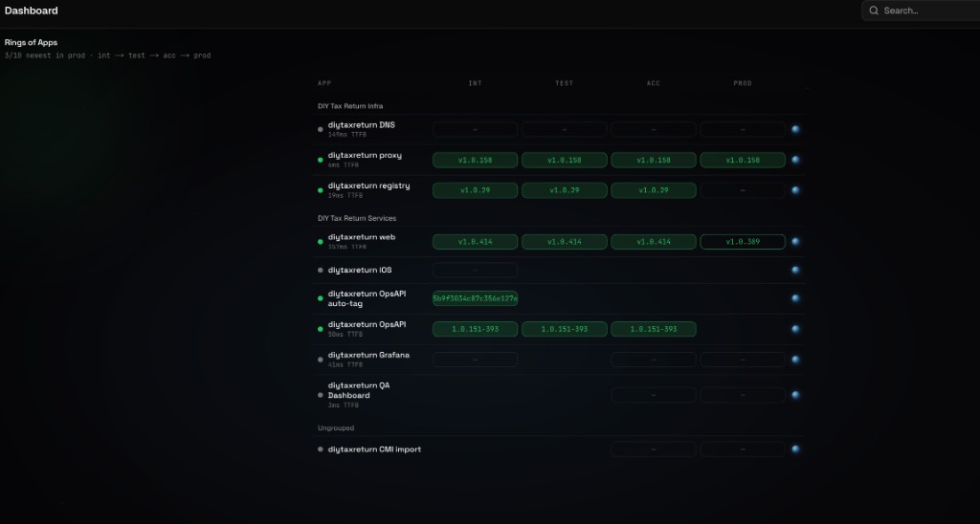This screenshot has height=524, width=980.
Task: Open the Dashboard heading link
Action: 32,11
